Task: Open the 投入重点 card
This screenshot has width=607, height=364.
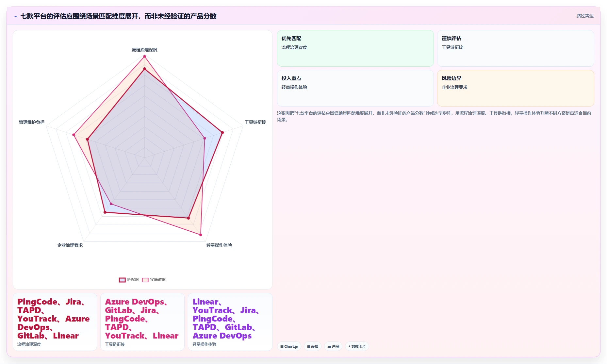Action: 355,88
